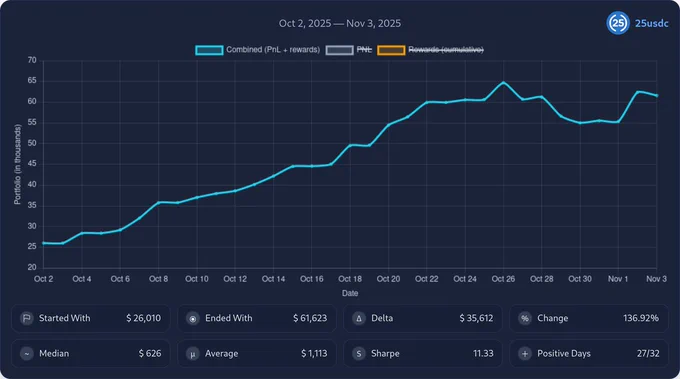This screenshot has width=680, height=379.
Task: Click the percent icon beside Change
Action: pyautogui.click(x=525, y=318)
